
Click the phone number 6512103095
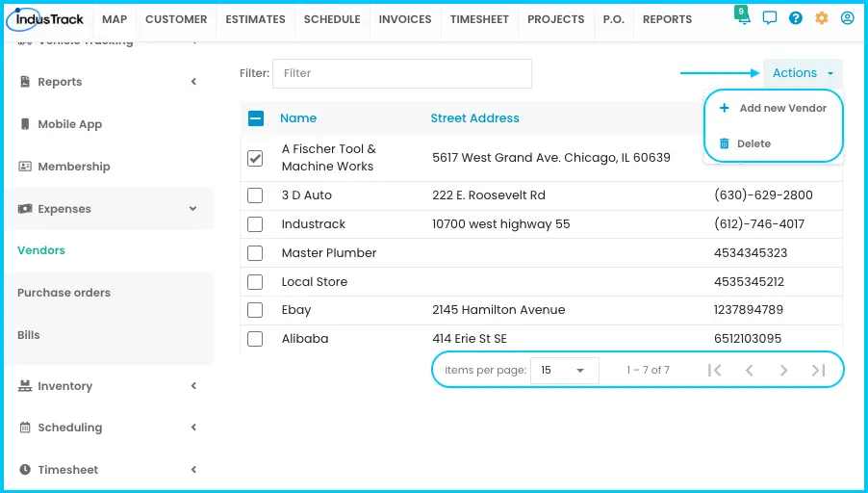point(748,338)
